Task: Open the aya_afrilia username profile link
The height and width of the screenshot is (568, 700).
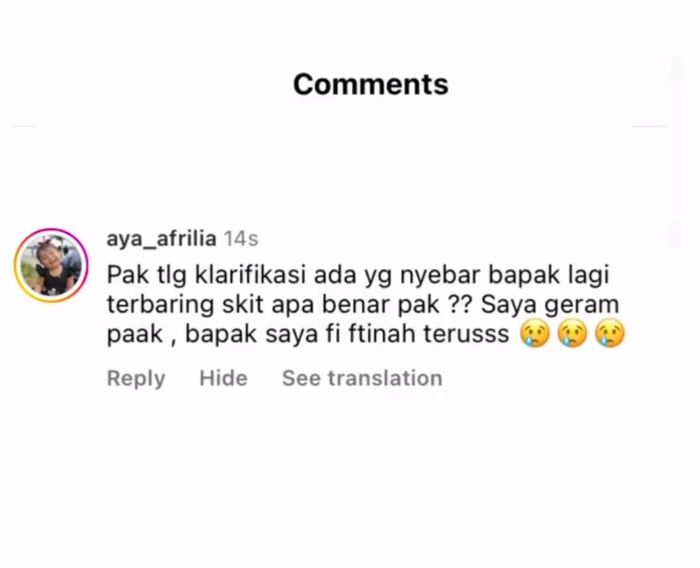Action: click(162, 238)
